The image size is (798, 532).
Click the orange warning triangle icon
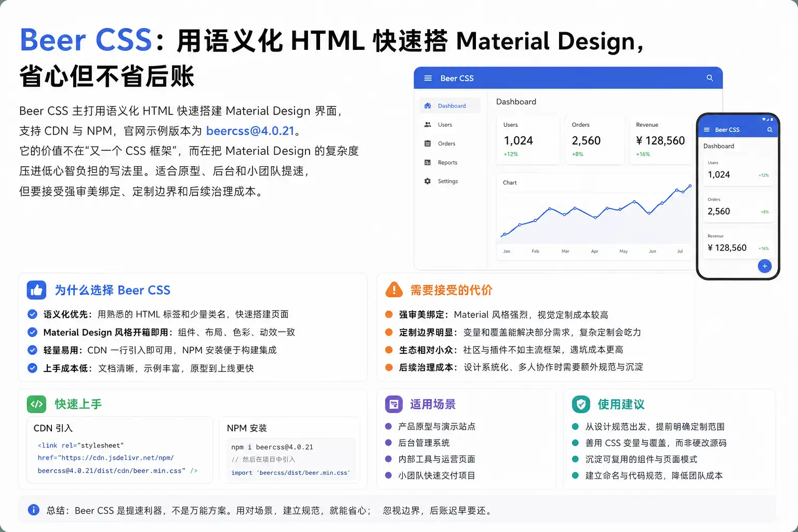(x=394, y=289)
